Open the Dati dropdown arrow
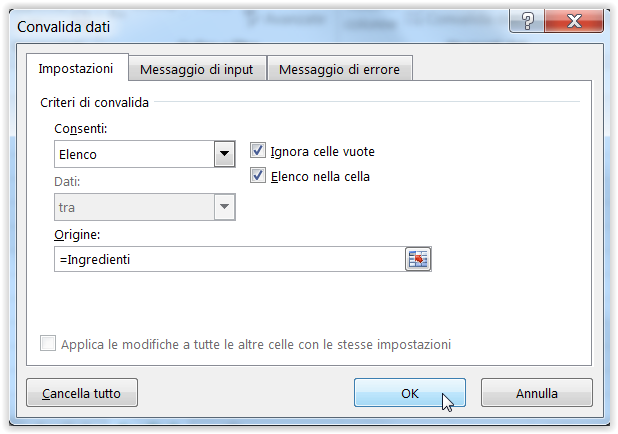 (225, 207)
